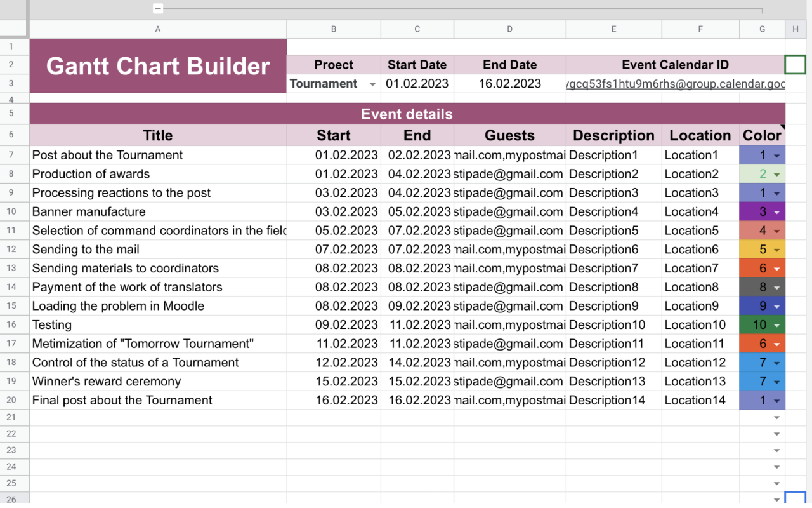Image resolution: width=812 pixels, height=508 pixels.
Task: Select all cells with the corner box
Action: [x=13, y=29]
